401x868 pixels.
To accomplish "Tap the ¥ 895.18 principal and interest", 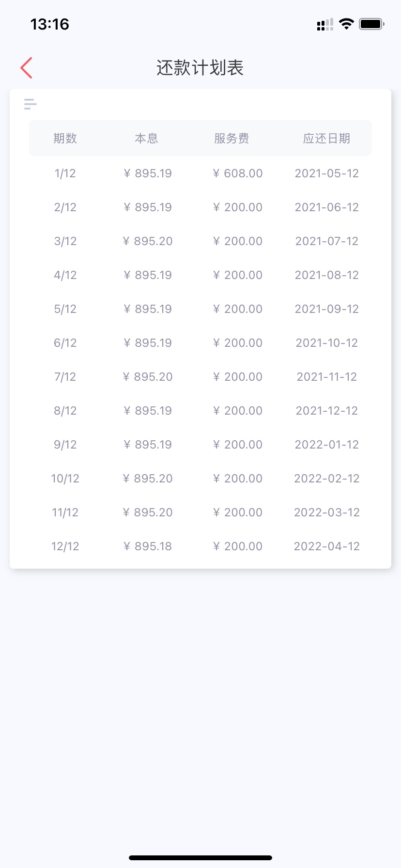I will (148, 546).
